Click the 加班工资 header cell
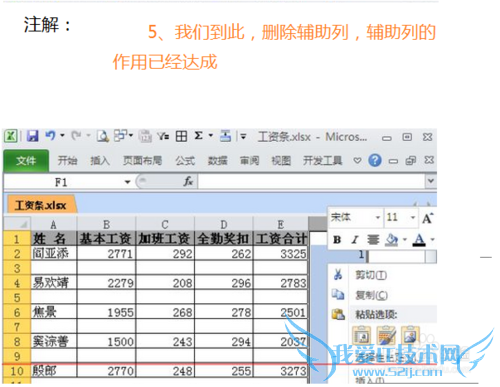 tap(165, 239)
